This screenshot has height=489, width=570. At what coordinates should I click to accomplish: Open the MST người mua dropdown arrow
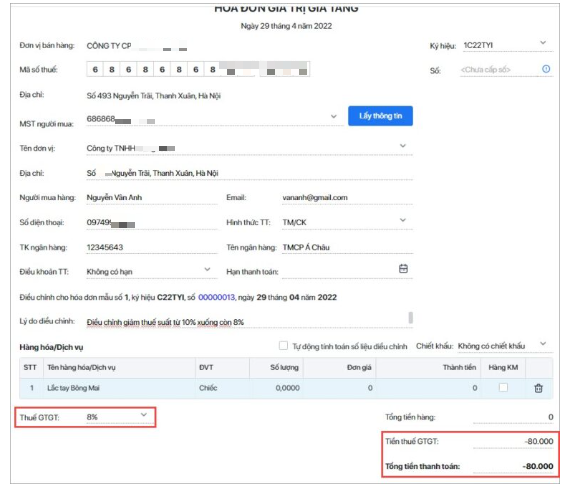point(333,116)
